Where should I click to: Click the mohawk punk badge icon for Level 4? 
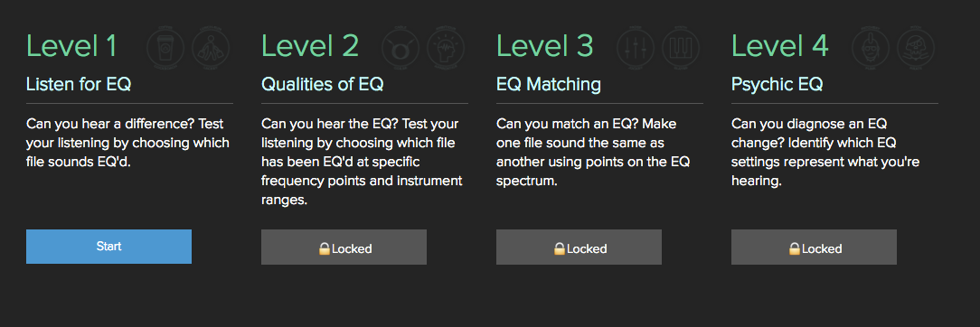click(x=871, y=47)
